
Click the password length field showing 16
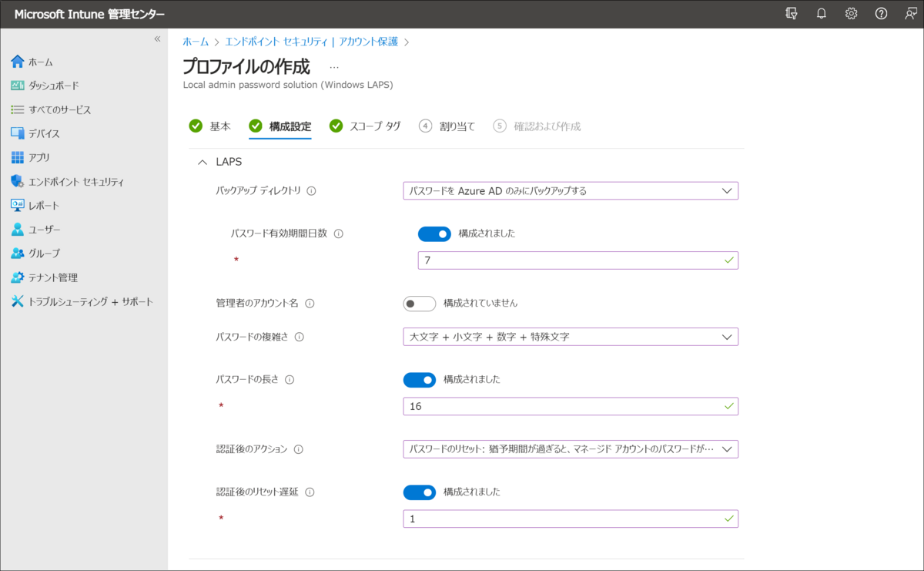click(571, 406)
